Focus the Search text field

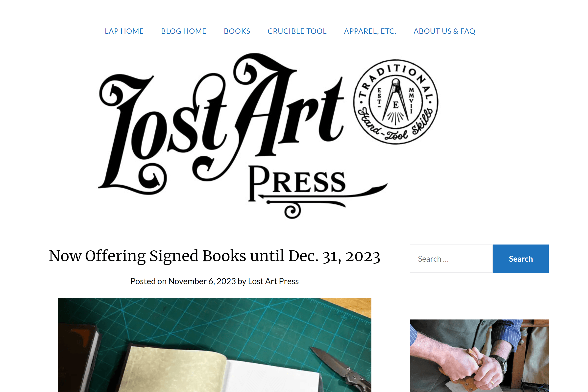(451, 259)
